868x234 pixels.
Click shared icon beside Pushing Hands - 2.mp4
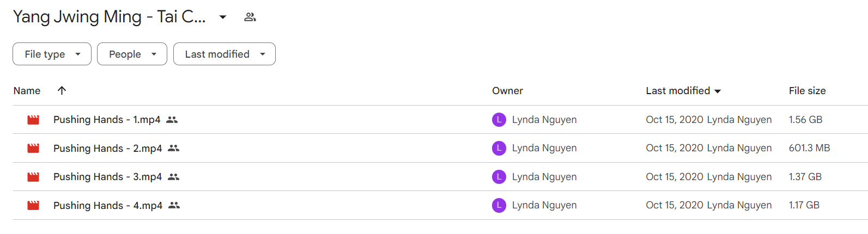(x=174, y=148)
